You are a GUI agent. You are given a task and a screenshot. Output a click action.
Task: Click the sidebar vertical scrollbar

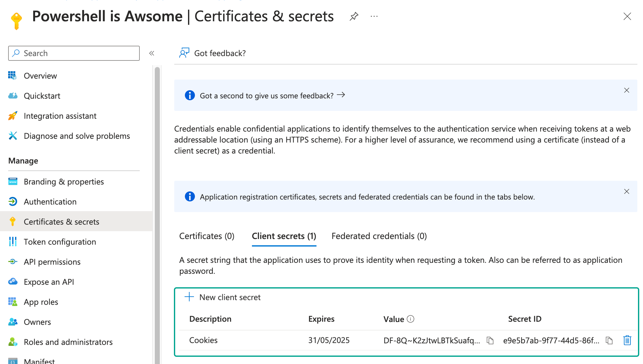point(157,213)
